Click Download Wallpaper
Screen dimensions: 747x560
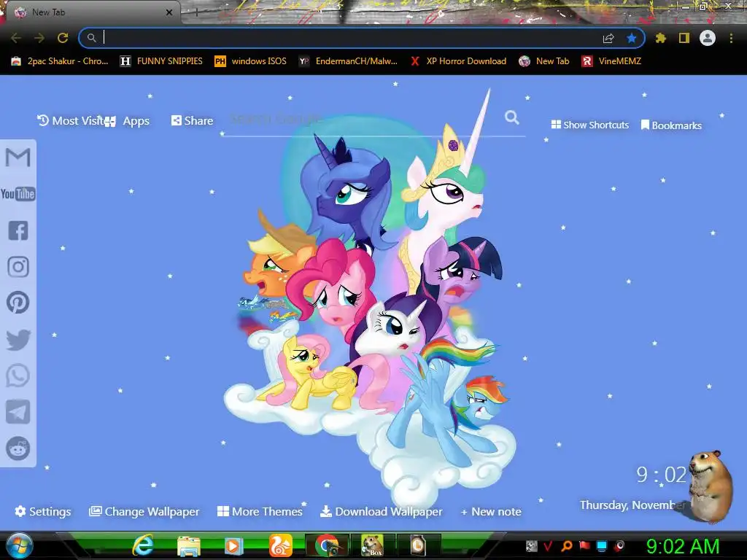(381, 511)
